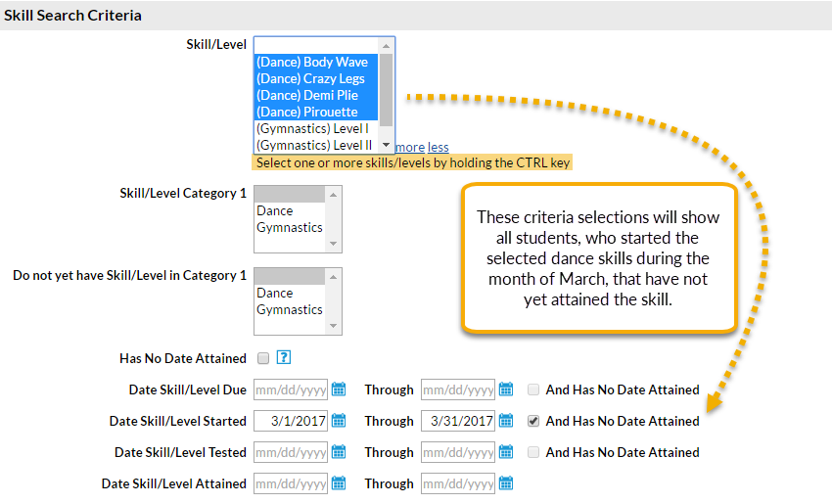Select (Dance) Body Wave in Skill/Level list
Image resolution: width=832 pixels, height=504 pixels.
click(x=316, y=62)
